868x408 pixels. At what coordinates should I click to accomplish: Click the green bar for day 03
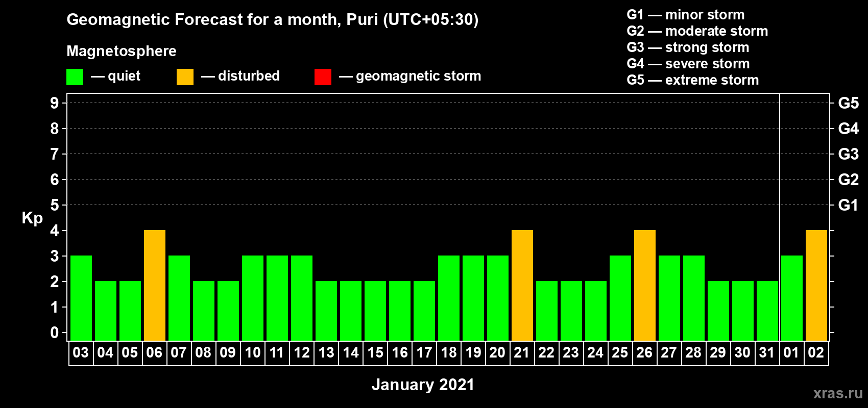pyautogui.click(x=81, y=298)
